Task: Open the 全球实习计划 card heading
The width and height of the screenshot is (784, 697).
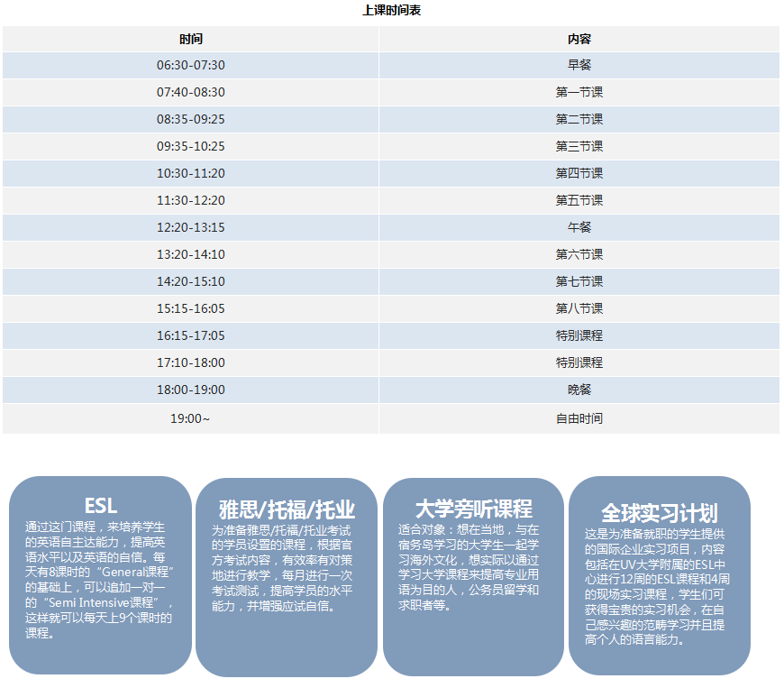Action: (x=660, y=513)
